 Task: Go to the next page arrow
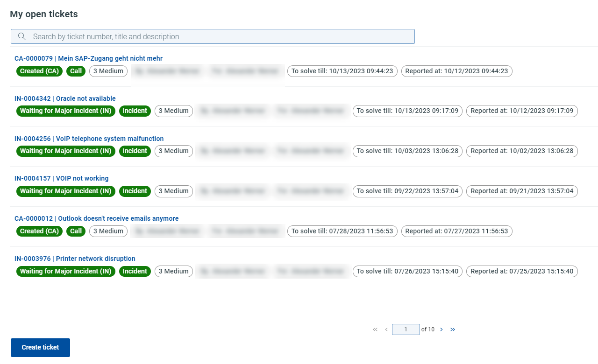coord(441,329)
